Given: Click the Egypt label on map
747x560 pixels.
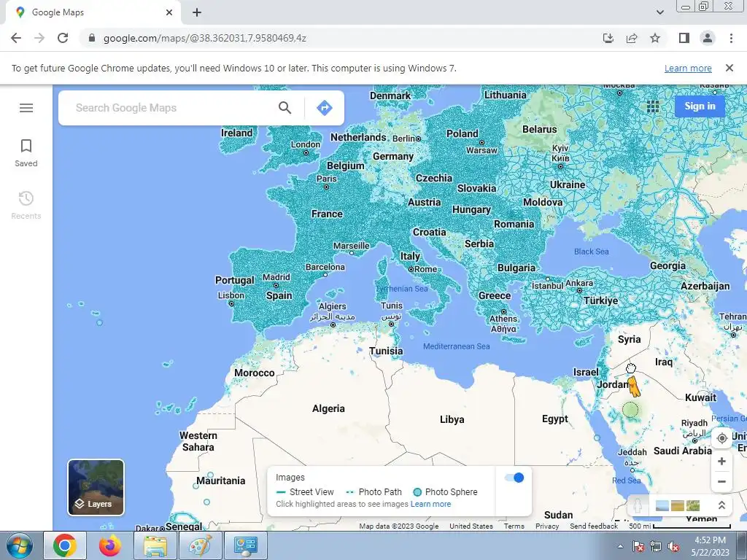Looking at the screenshot, I should 555,419.
